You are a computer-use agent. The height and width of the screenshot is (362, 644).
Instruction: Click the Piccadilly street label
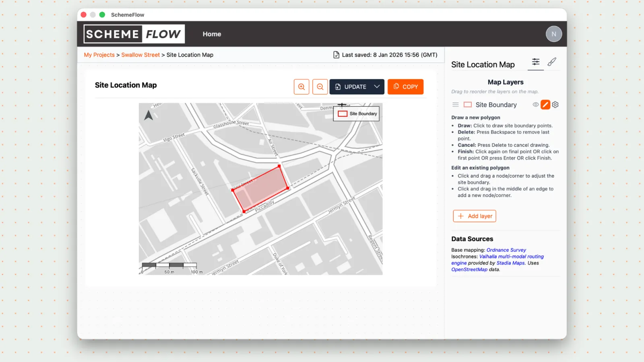(x=264, y=206)
